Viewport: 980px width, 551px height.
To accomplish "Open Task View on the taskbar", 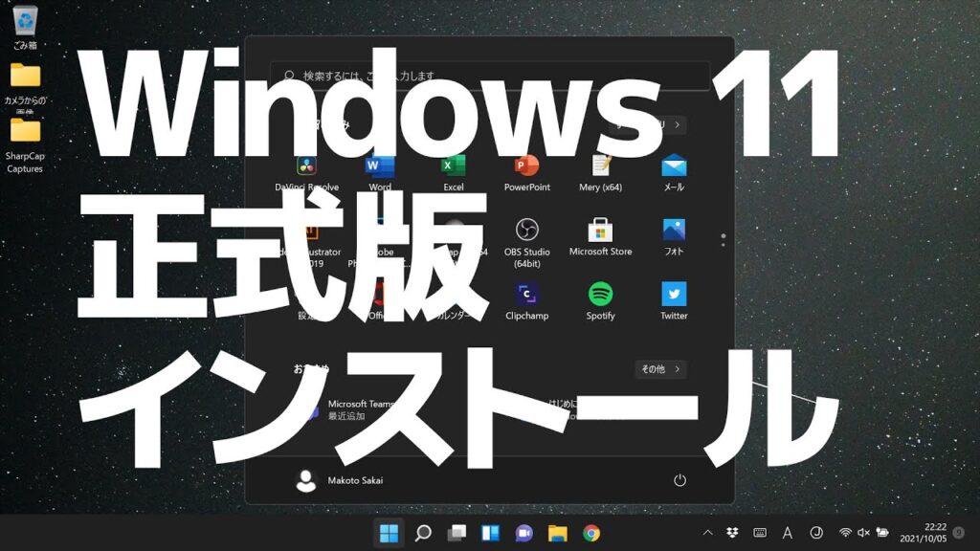I will pos(457,533).
